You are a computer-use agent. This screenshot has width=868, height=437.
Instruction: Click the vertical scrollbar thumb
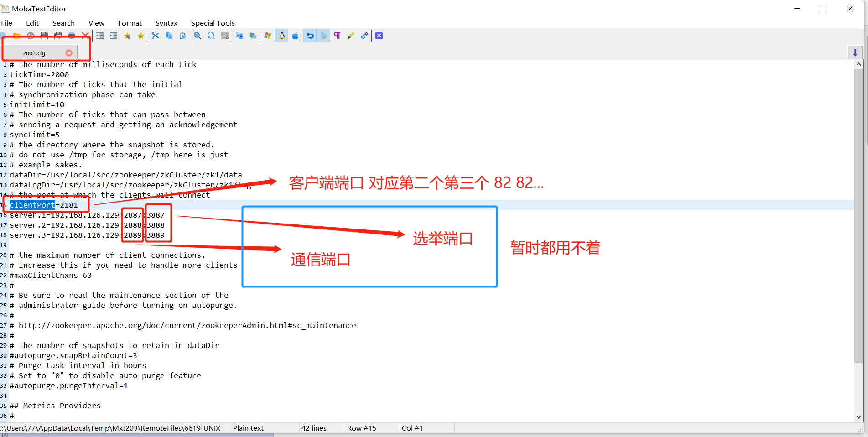tap(858, 215)
